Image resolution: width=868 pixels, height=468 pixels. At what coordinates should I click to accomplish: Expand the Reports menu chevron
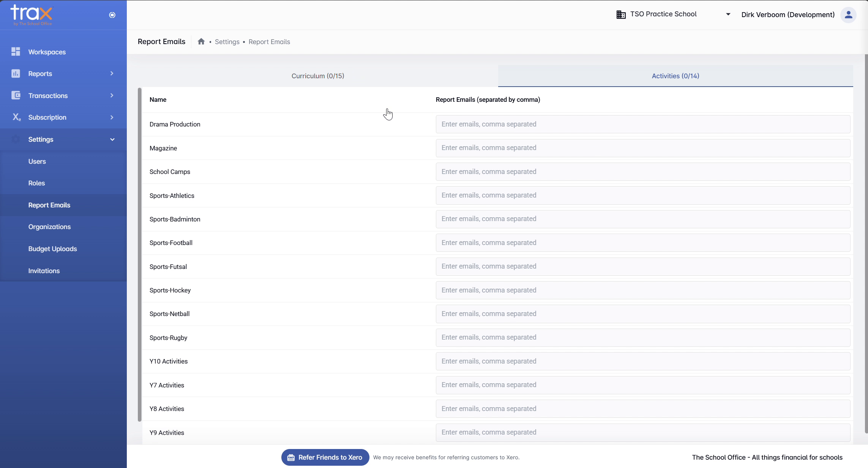[112, 73]
